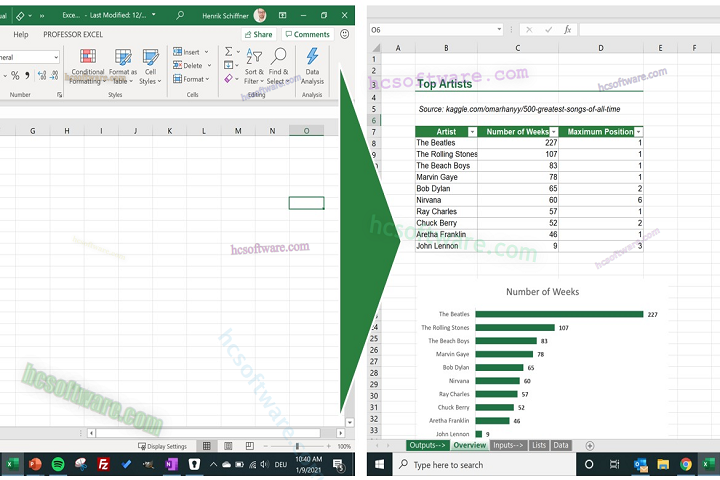
Task: Open the PROFESSOR EXCEL ribbon tab
Action: tap(73, 34)
